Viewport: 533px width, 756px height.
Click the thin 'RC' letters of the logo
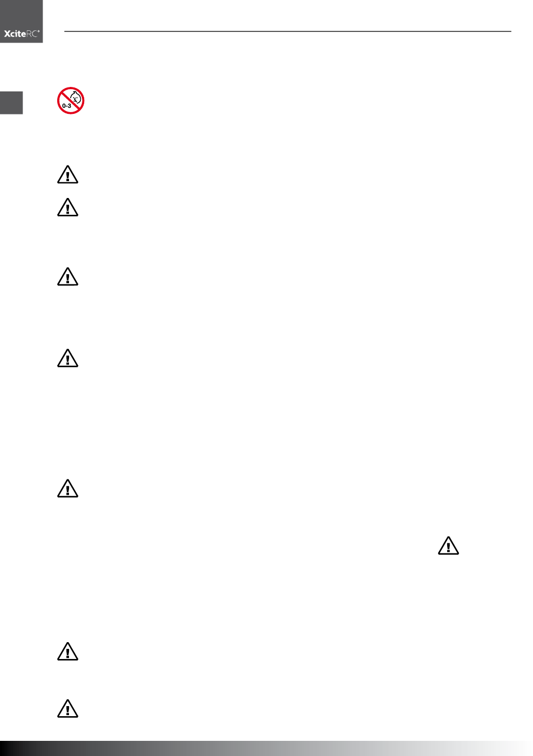(x=33, y=34)
